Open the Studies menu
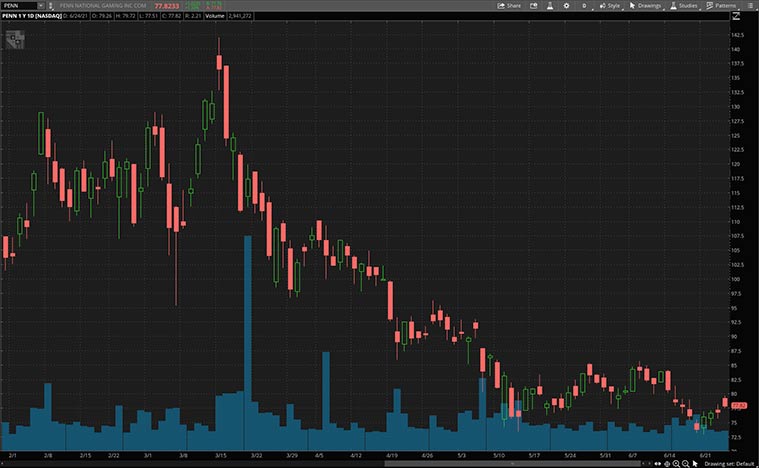Screen dimensions: 759x468 (684, 5)
